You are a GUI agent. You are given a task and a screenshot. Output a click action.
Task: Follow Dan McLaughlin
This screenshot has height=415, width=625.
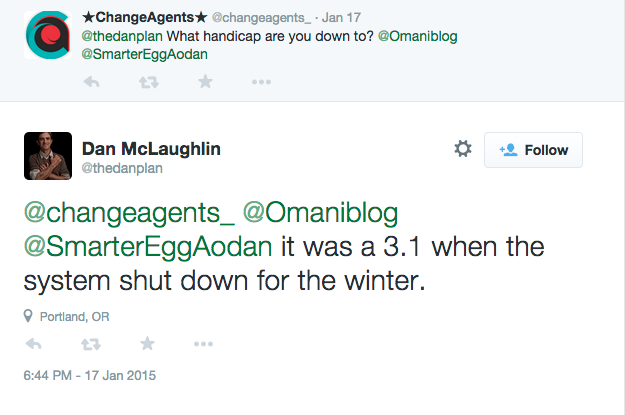533,150
